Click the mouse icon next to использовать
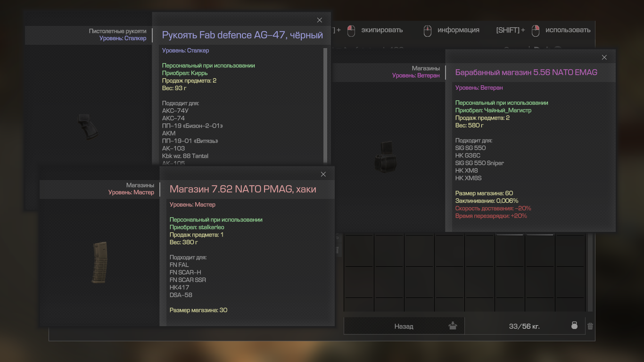The width and height of the screenshot is (644, 362). pos(535,31)
